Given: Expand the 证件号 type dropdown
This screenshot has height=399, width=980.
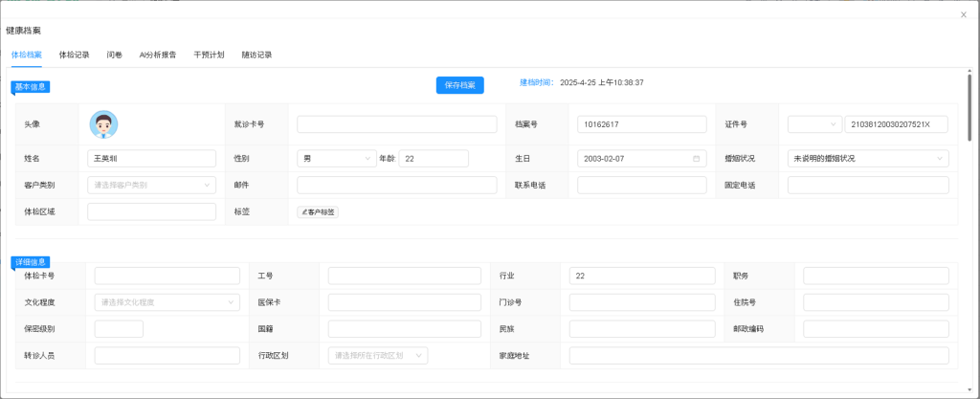Looking at the screenshot, I should point(814,124).
